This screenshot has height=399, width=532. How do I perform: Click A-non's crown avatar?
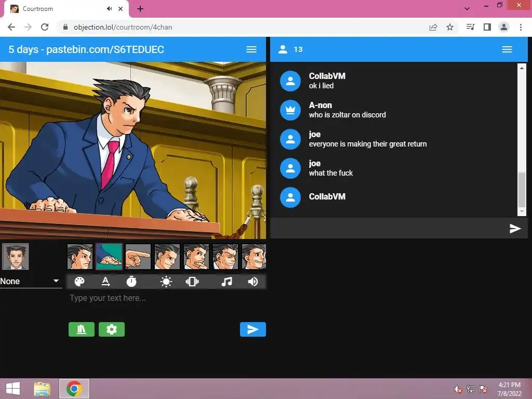pyautogui.click(x=290, y=110)
